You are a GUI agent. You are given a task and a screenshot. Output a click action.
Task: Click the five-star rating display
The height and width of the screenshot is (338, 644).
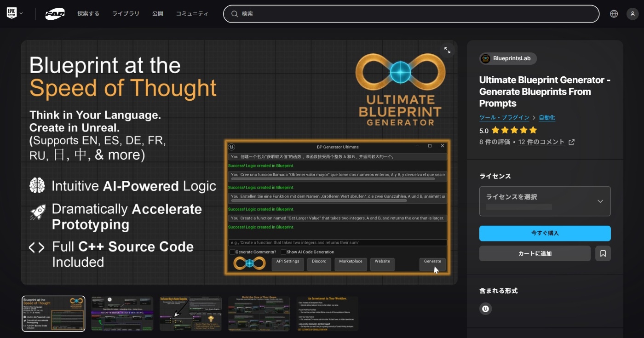point(514,130)
